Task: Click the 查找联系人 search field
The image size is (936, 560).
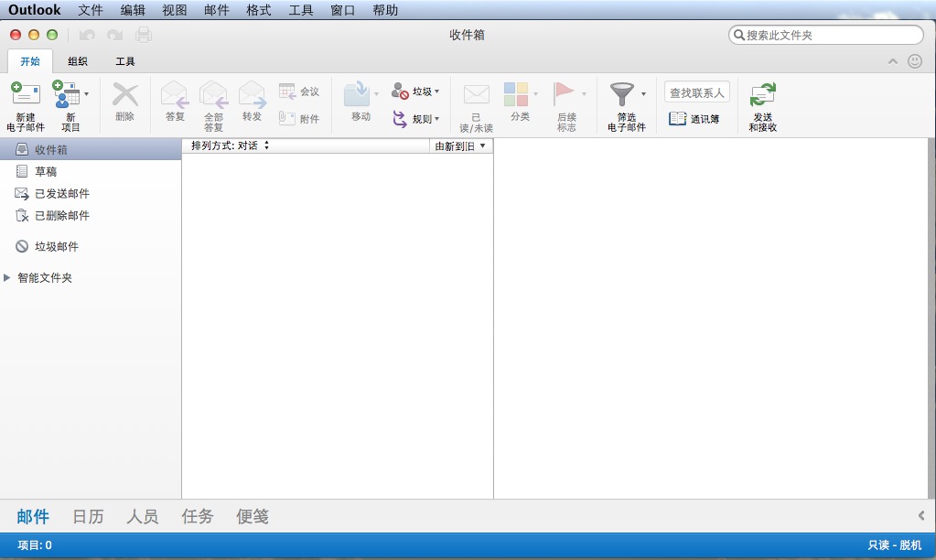Action: pyautogui.click(x=696, y=92)
